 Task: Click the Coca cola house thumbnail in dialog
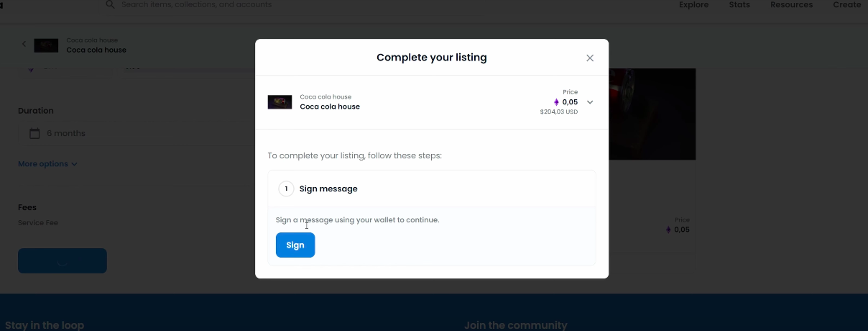tap(280, 102)
